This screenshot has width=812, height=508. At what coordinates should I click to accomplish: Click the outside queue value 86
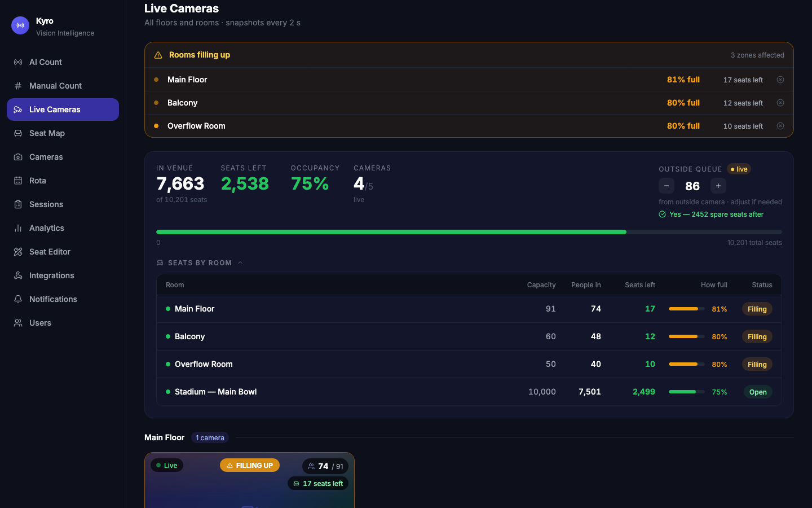click(x=692, y=186)
